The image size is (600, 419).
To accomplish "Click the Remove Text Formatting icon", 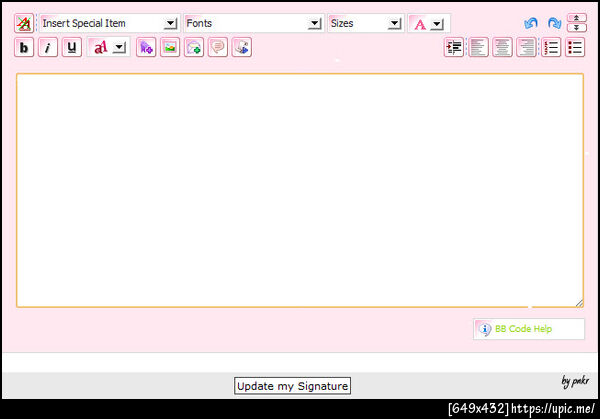I will tap(24, 23).
